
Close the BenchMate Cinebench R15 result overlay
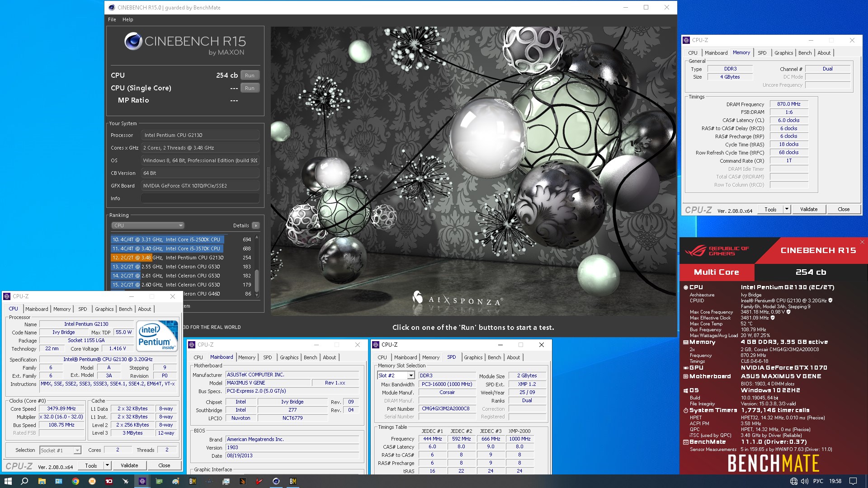(x=862, y=242)
